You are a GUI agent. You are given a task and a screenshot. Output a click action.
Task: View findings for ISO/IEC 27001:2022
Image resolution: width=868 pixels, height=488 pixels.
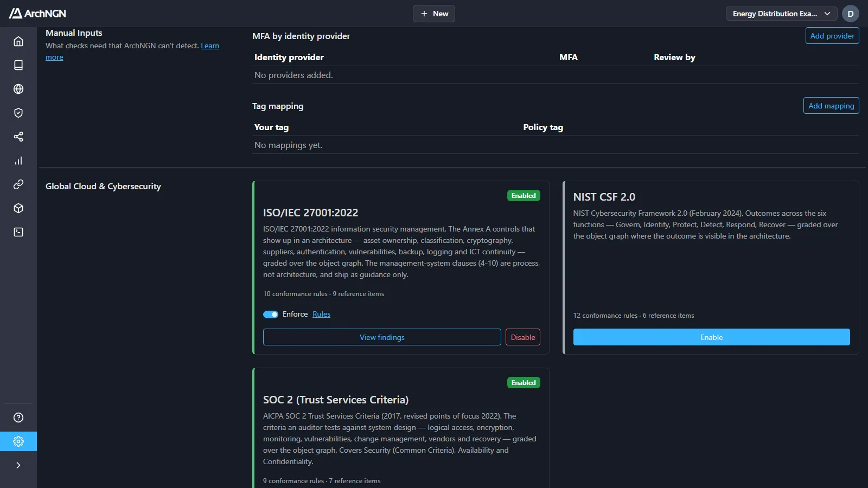[382, 337]
